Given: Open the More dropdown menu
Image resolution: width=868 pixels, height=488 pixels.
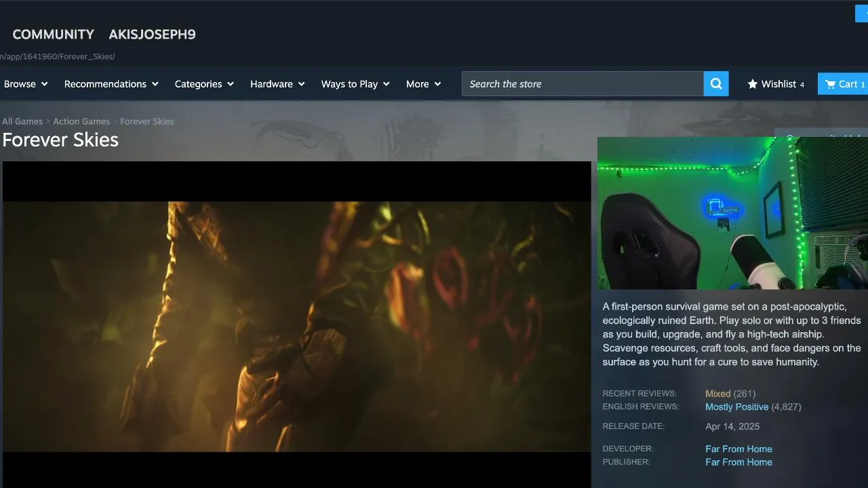Looking at the screenshot, I should 423,84.
